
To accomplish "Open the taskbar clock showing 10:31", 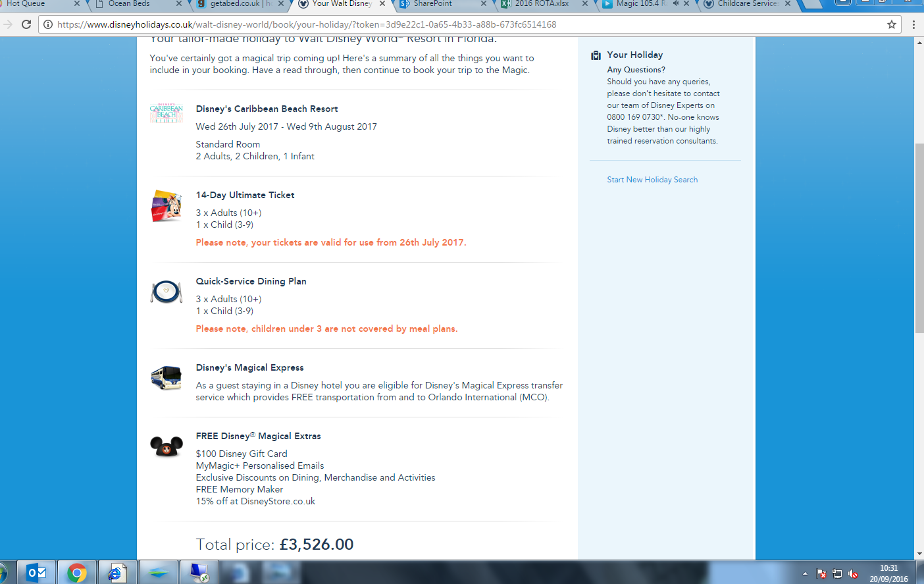I will tap(888, 573).
